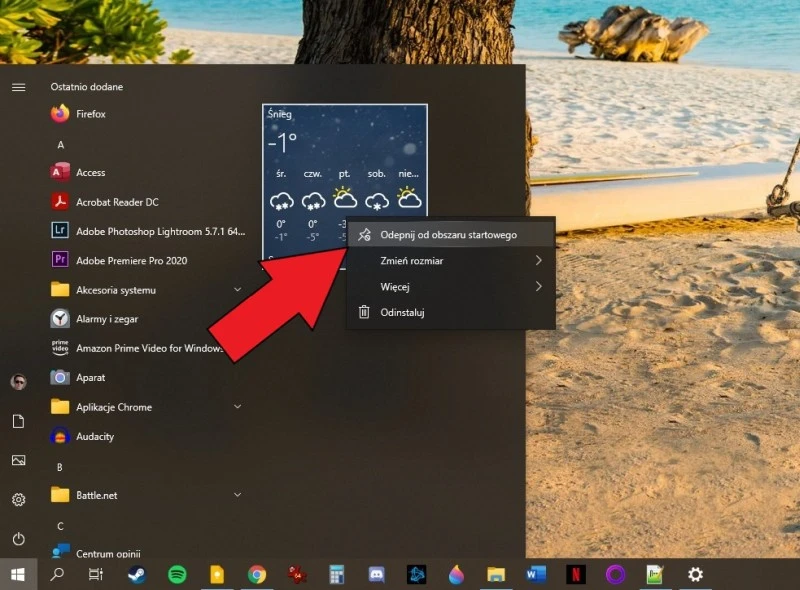800x590 pixels.
Task: Open Adobe Photoshop Lightroom entry
Action: (x=145, y=231)
